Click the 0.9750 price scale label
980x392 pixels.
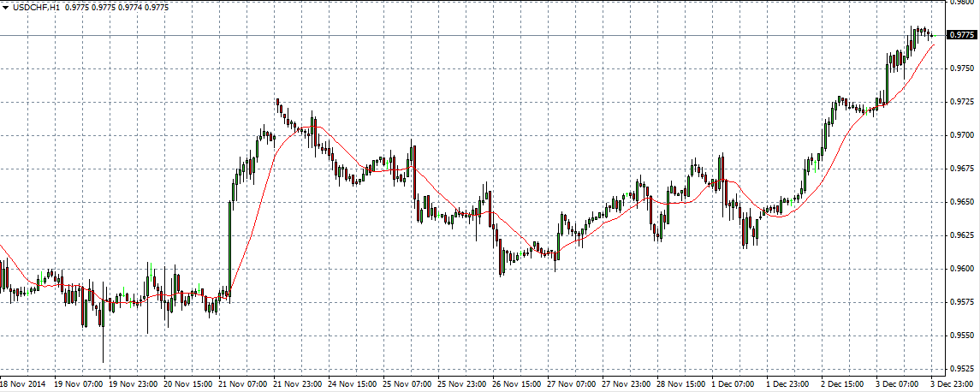[962, 68]
